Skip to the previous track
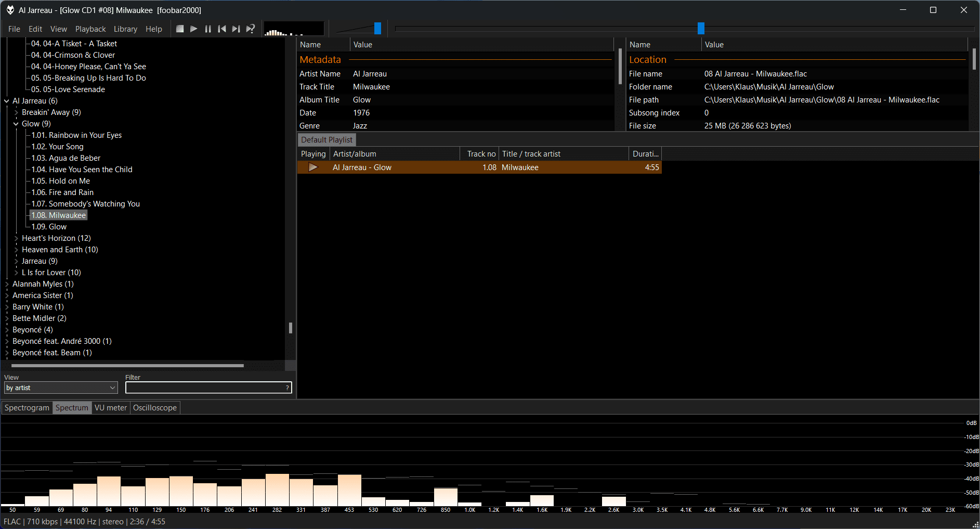This screenshot has height=529, width=980. tap(222, 29)
